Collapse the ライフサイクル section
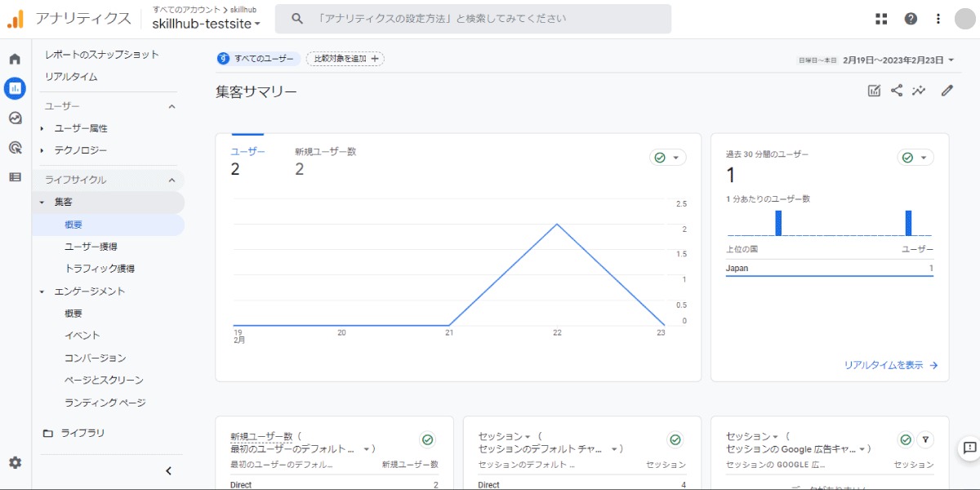Viewport: 980px width, 490px height. click(171, 180)
